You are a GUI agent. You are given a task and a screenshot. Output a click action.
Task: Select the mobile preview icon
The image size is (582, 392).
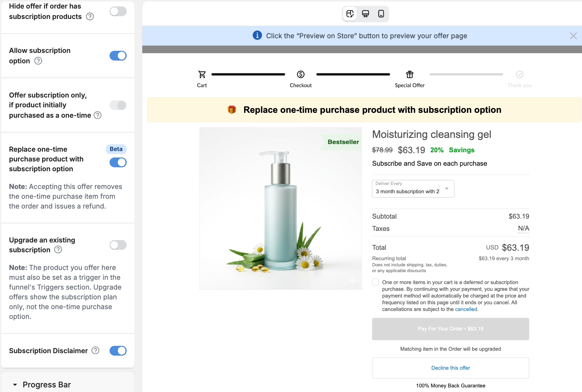pos(381,14)
